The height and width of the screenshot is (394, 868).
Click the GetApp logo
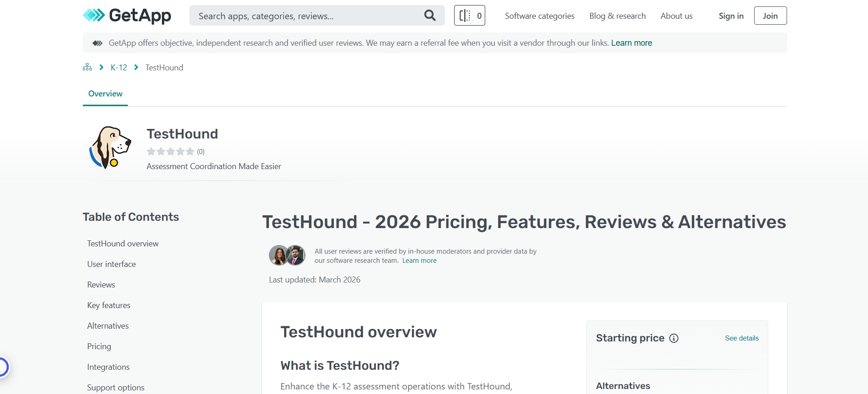(x=127, y=16)
